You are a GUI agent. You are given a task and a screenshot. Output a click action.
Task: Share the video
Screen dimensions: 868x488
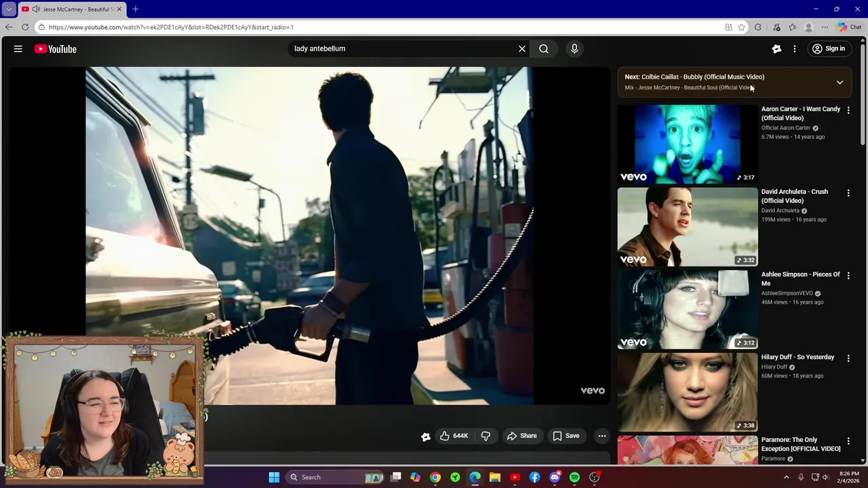(521, 436)
